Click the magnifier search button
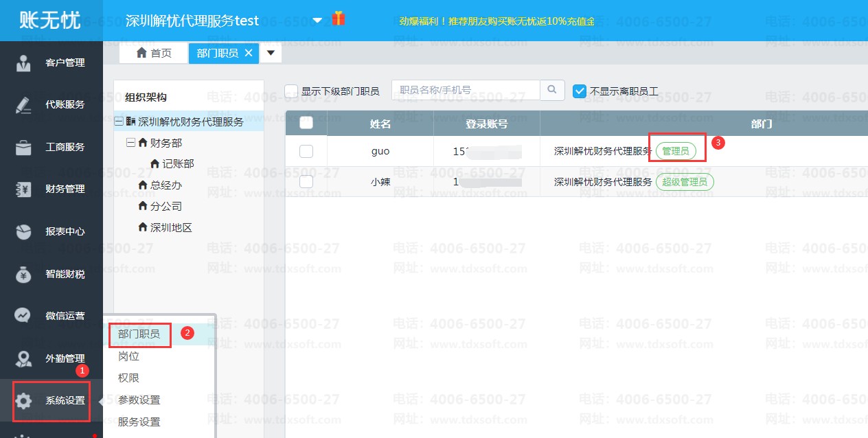 [x=552, y=90]
